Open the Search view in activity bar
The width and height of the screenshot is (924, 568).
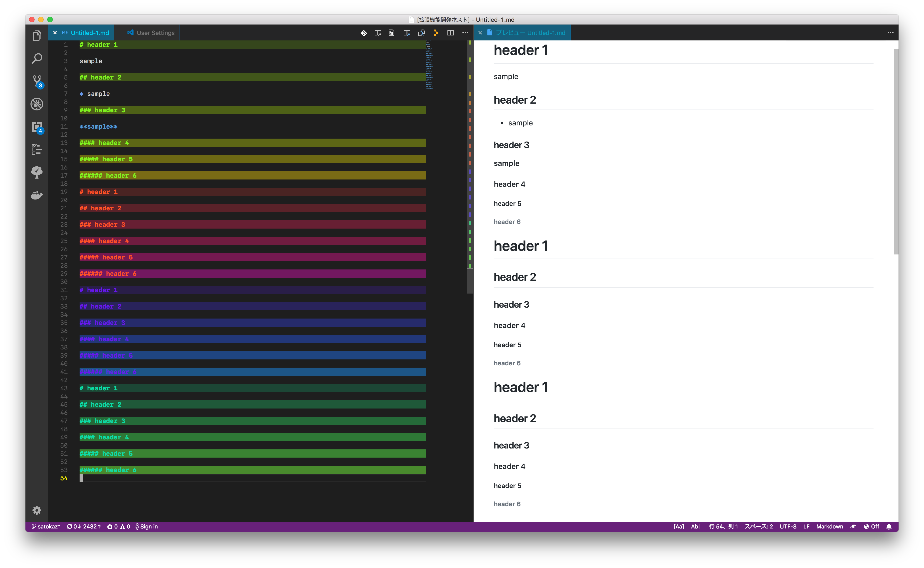coord(36,59)
